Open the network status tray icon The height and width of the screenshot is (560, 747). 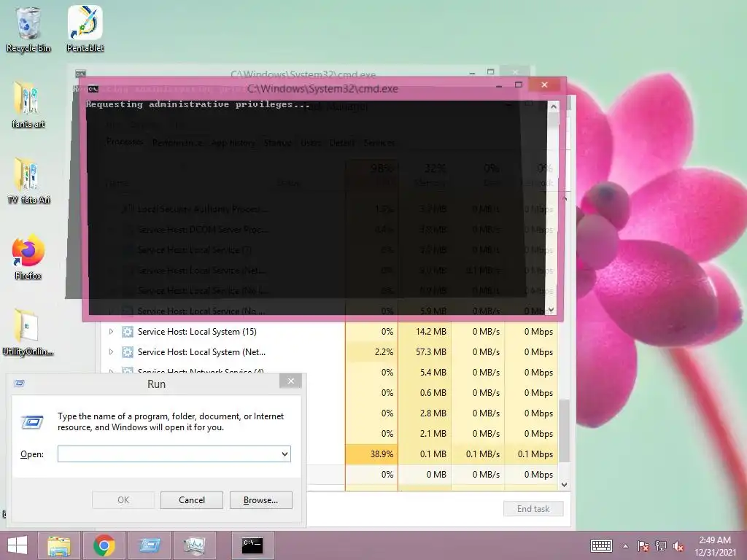pos(661,546)
